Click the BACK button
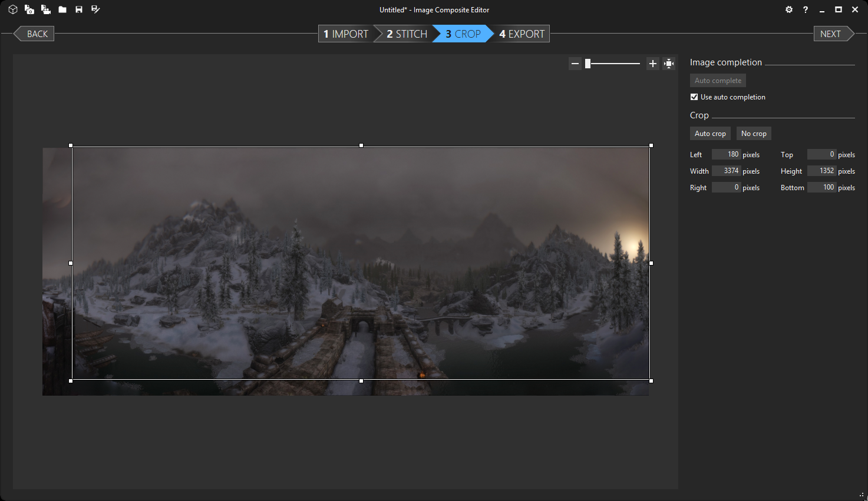The image size is (868, 501). 34,34
